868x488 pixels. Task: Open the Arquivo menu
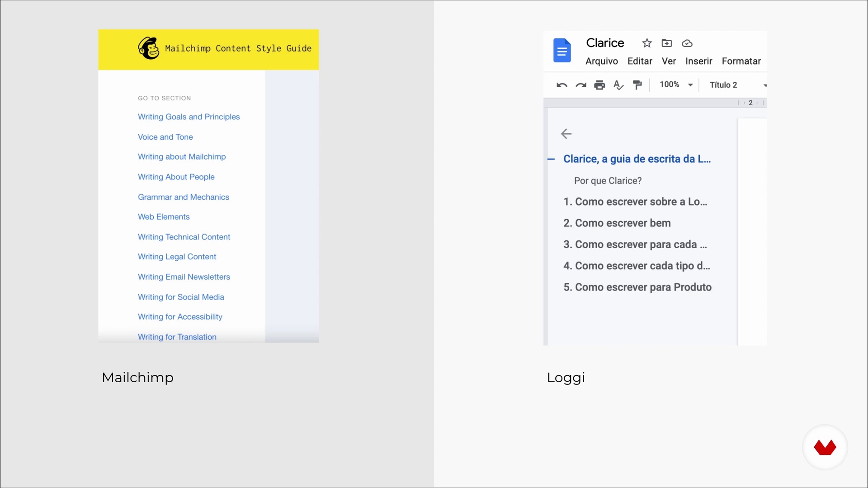click(x=602, y=61)
